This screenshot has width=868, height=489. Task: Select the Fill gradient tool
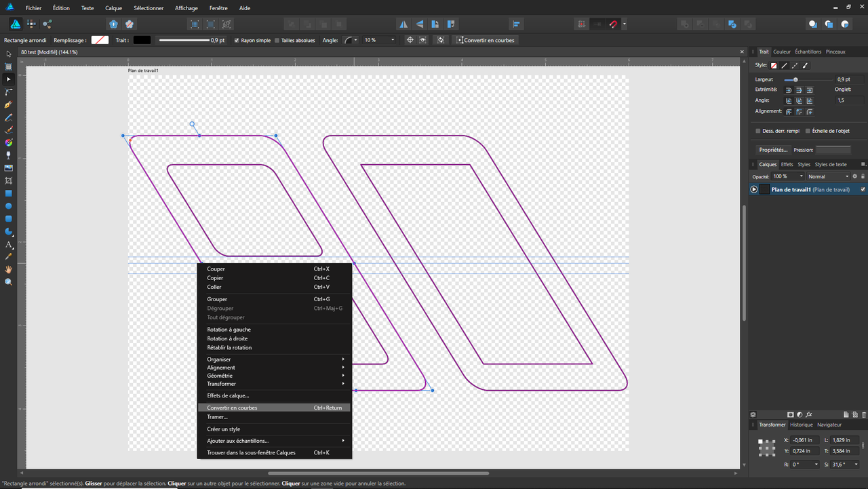click(9, 142)
